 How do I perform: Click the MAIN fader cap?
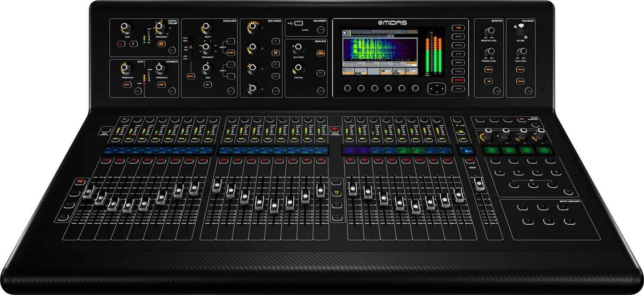pyautogui.click(x=479, y=182)
